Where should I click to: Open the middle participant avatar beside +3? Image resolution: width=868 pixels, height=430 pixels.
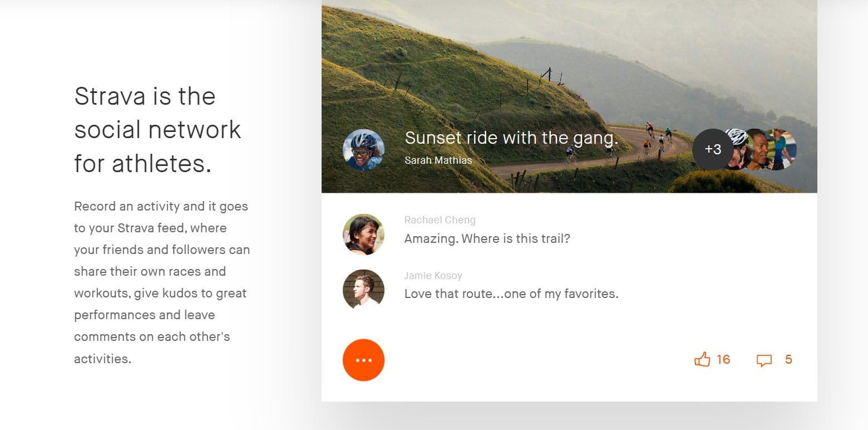pos(759,149)
